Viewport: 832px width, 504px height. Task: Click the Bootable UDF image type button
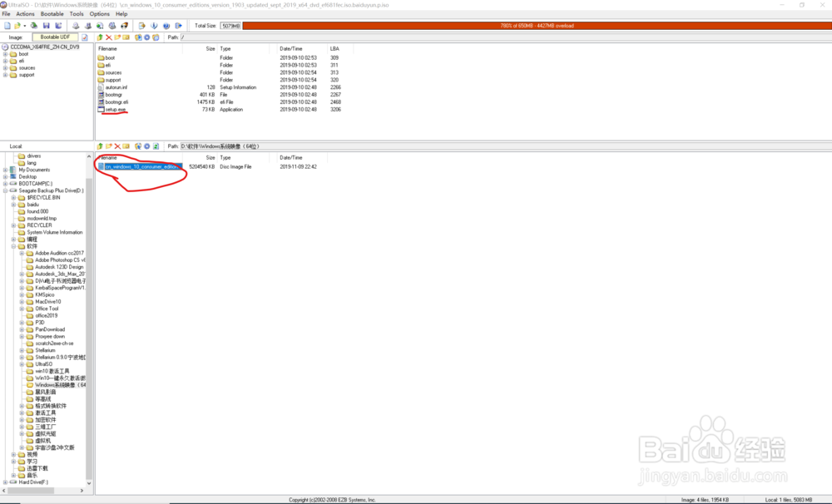point(55,37)
